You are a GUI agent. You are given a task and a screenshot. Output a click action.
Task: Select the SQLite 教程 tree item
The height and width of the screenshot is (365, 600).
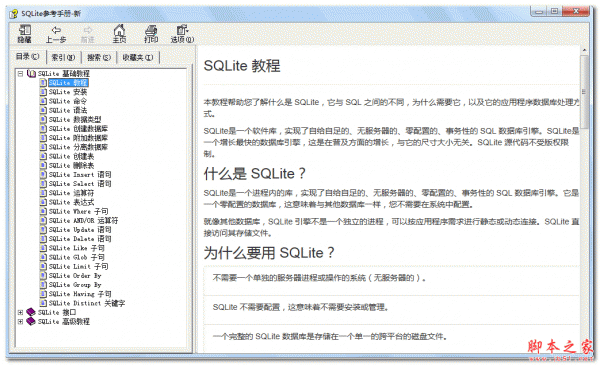(x=68, y=83)
